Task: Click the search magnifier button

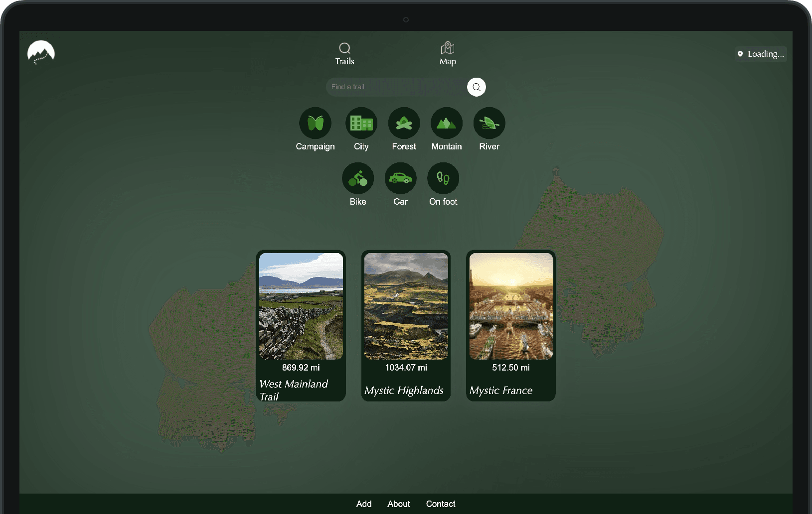Action: (476, 87)
